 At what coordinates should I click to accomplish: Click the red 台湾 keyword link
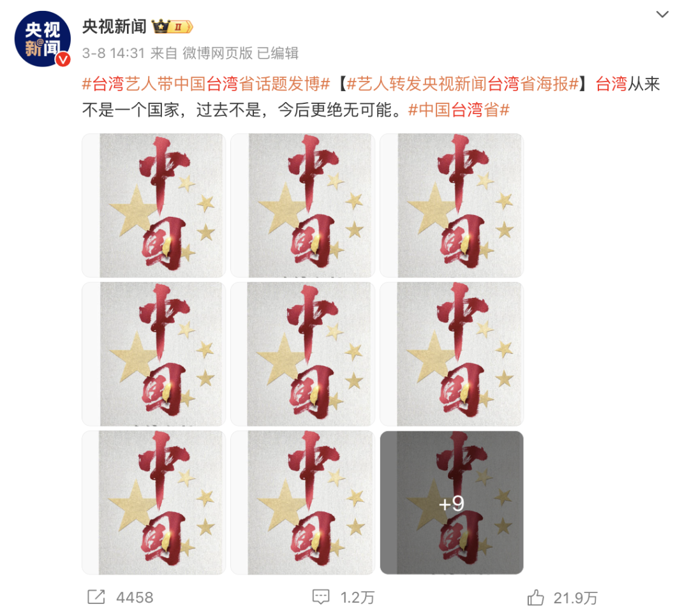click(611, 84)
